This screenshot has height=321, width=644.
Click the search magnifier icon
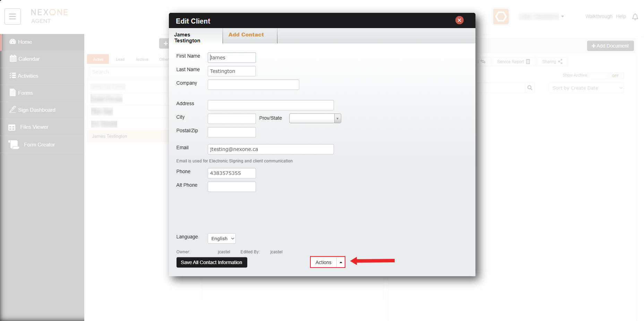tap(530, 88)
